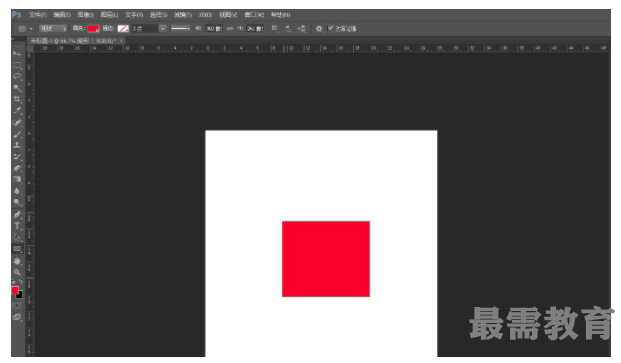Toggle Quick Mask mode
Image resolution: width=621 pixels, height=363 pixels.
[x=17, y=306]
